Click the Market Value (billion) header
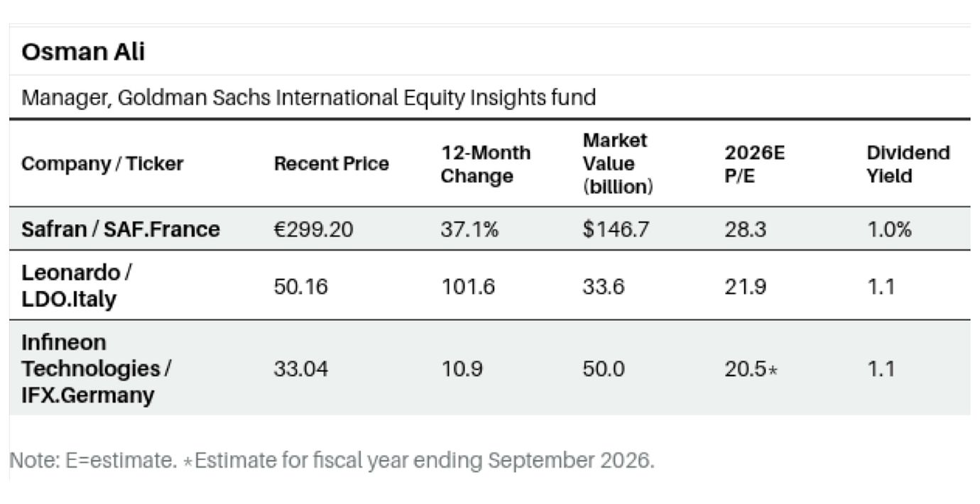The image size is (980, 504). coord(618,164)
